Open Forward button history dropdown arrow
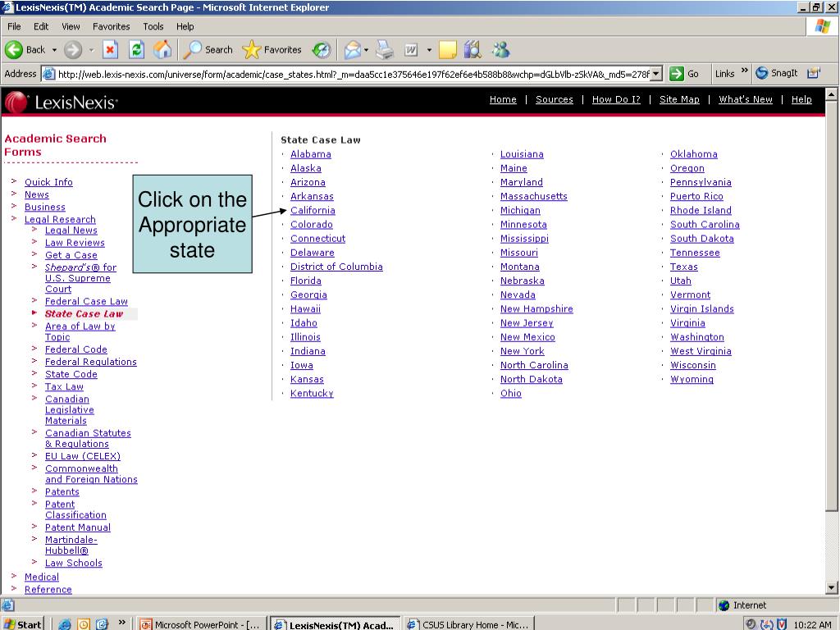The width and height of the screenshot is (840, 630). (91, 50)
